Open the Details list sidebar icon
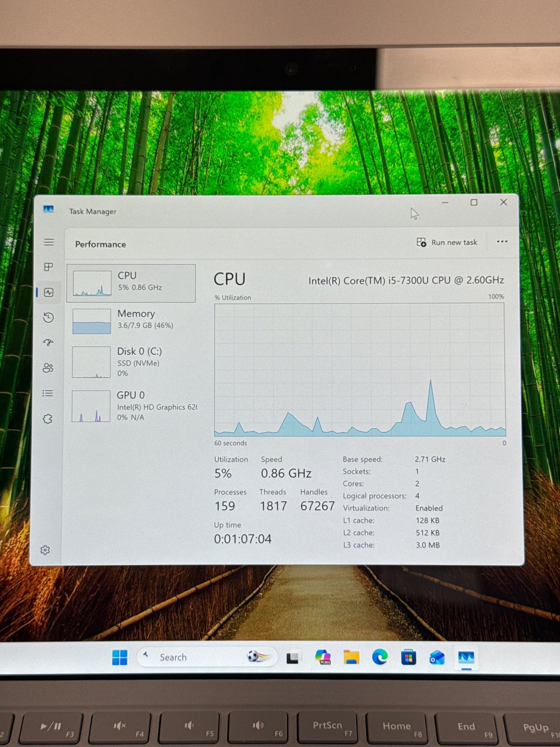The height and width of the screenshot is (747, 560). tap(48, 393)
